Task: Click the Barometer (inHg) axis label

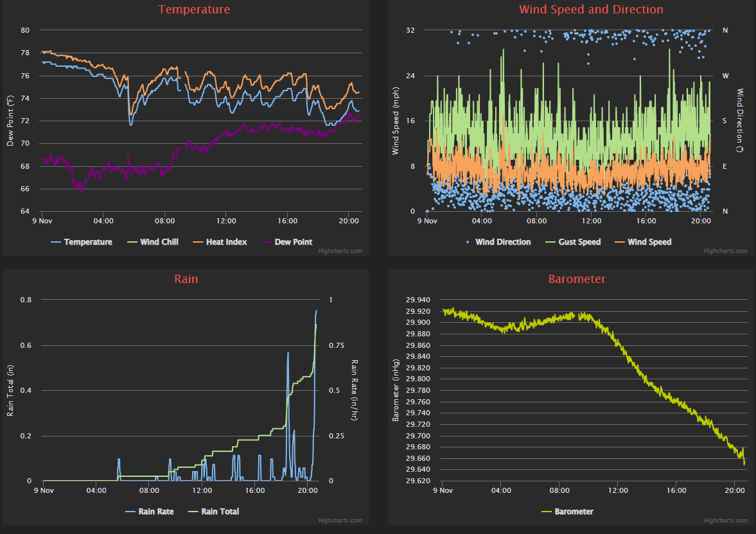Action: click(x=396, y=390)
